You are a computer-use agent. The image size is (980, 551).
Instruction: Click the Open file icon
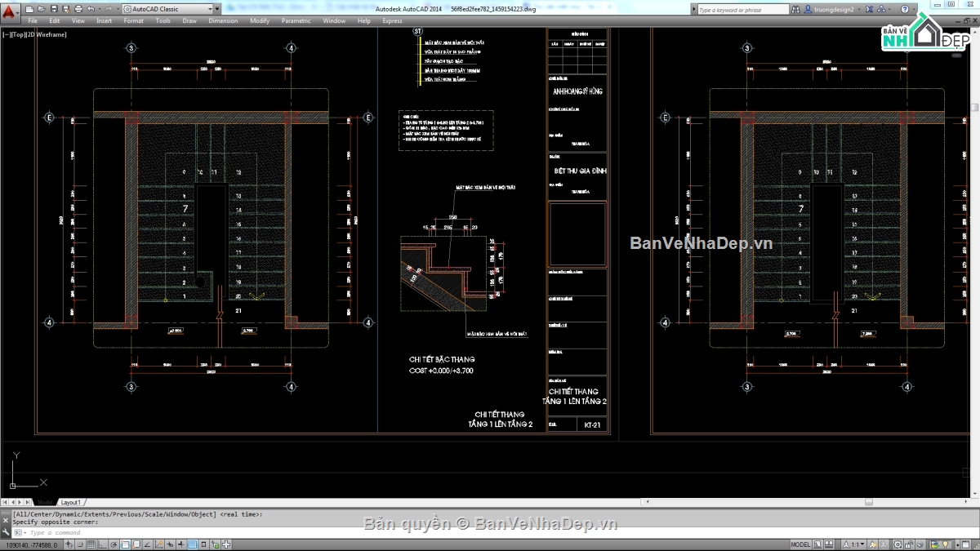click(41, 9)
